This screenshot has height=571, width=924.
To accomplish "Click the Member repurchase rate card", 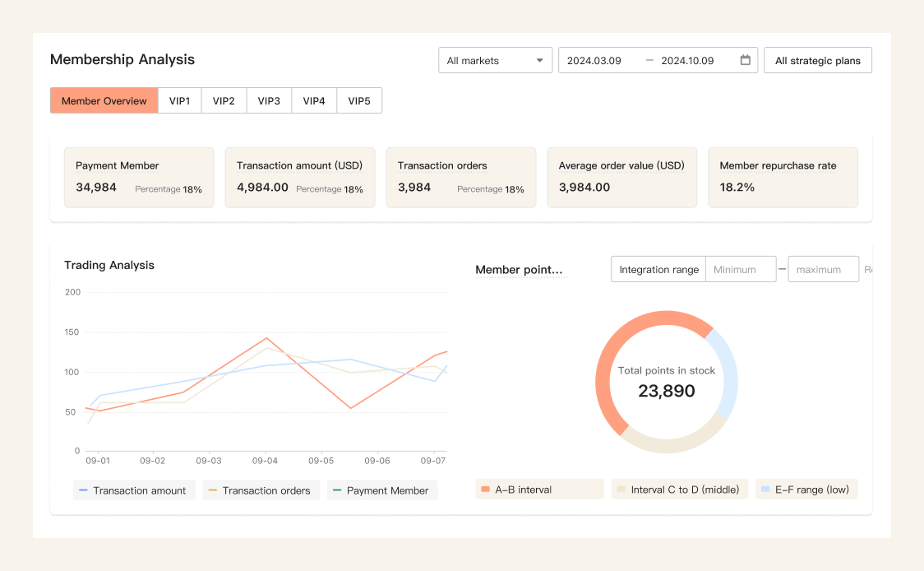I will pos(783,177).
